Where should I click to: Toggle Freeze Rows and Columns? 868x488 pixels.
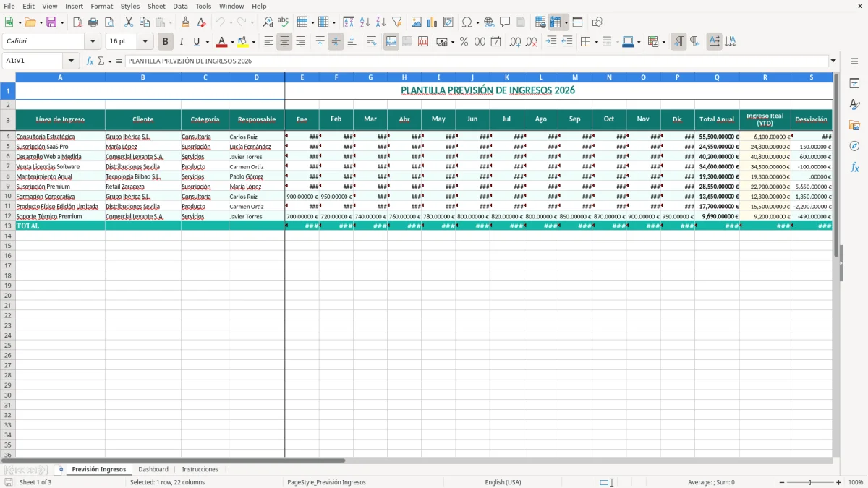(x=556, y=22)
